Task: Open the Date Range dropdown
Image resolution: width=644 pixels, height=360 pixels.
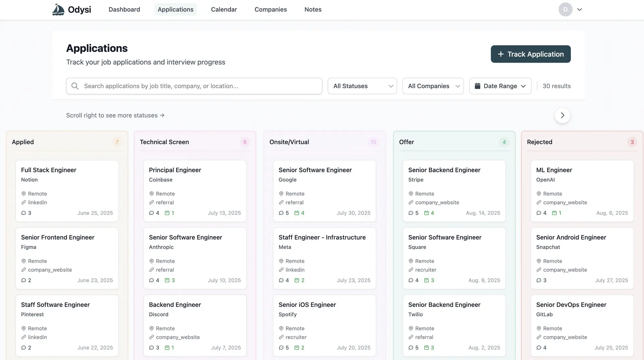Action: coord(500,86)
